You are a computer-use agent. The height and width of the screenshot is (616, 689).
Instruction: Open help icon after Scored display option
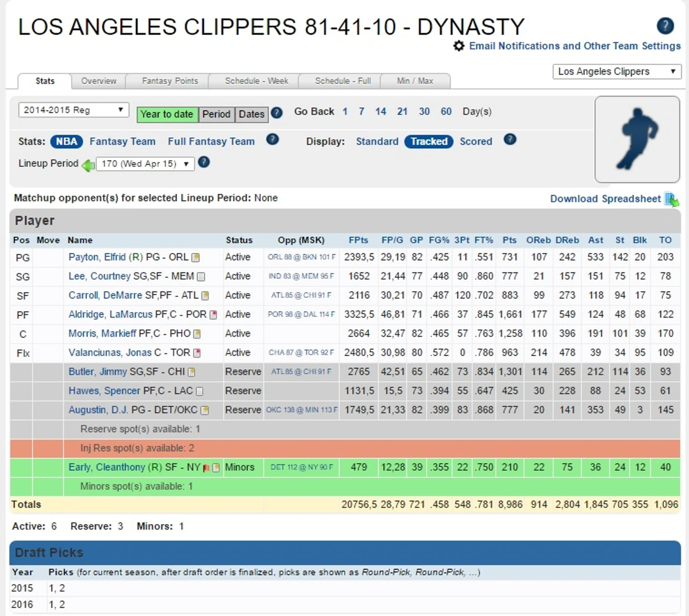click(x=510, y=140)
